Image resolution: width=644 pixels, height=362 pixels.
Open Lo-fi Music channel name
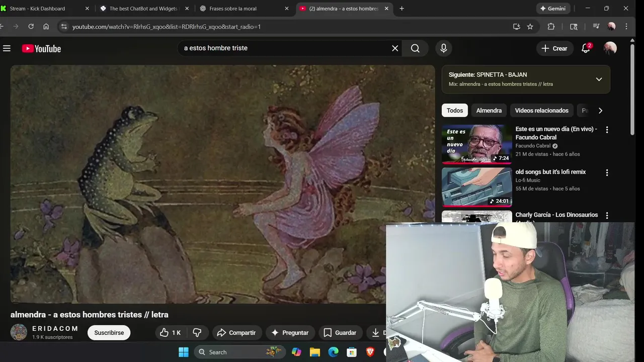[528, 180]
